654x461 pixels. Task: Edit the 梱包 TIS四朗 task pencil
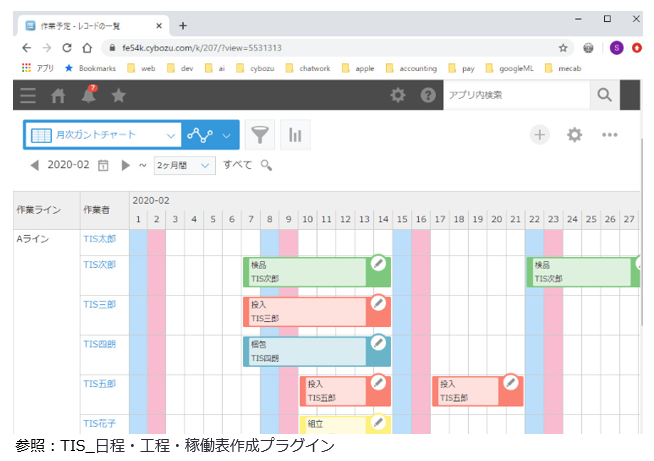(x=378, y=343)
